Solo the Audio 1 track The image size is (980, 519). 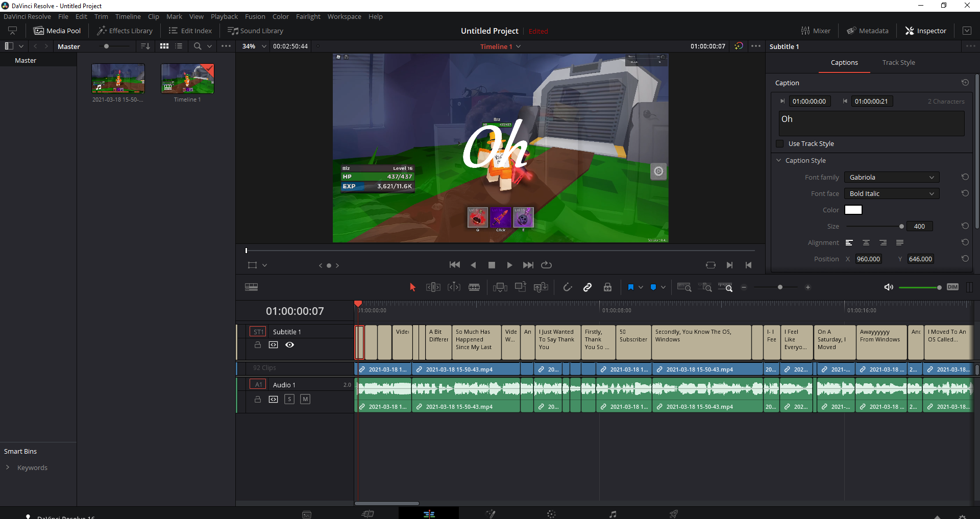coord(289,399)
